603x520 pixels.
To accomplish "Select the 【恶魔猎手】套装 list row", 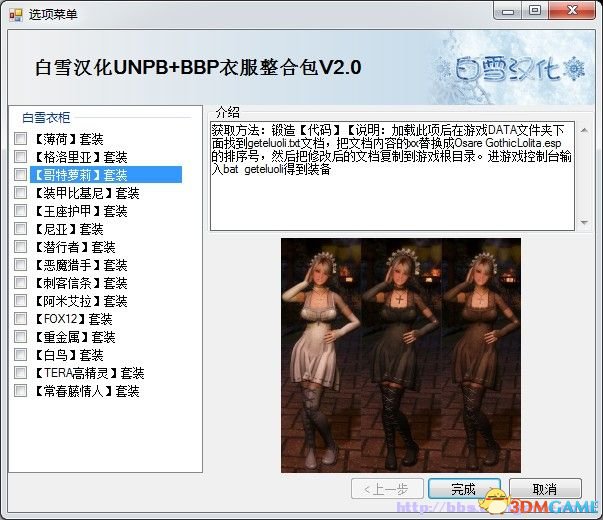I will pos(81,265).
